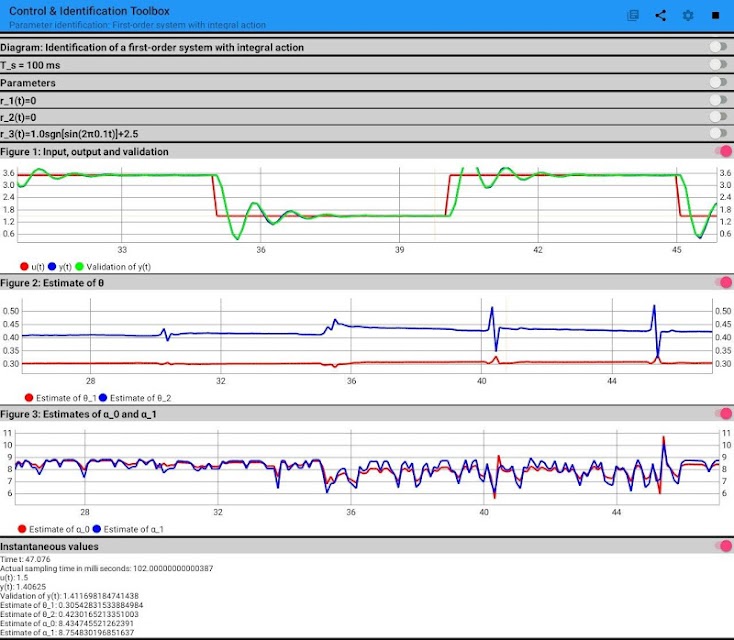734x640 pixels.
Task: Toggle the T_s = 100 ms switch
Action: 719,64
